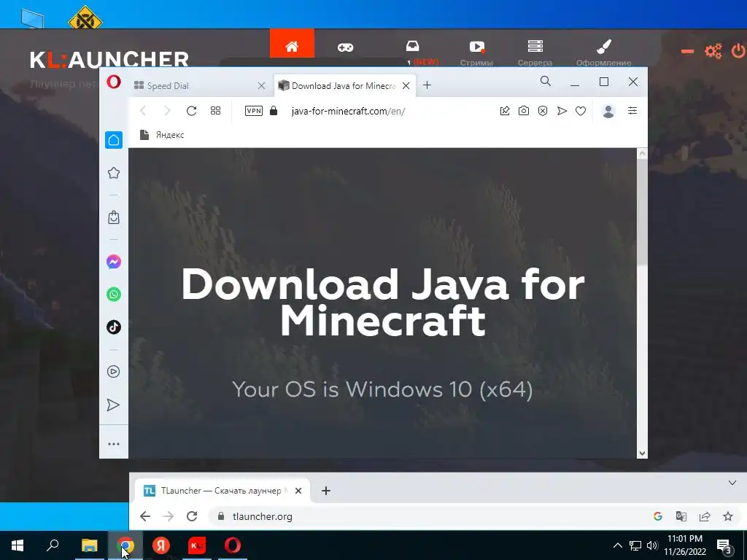This screenshot has width=747, height=560.
Task: Open WhatsApp in Opera sidebar
Action: point(113,295)
